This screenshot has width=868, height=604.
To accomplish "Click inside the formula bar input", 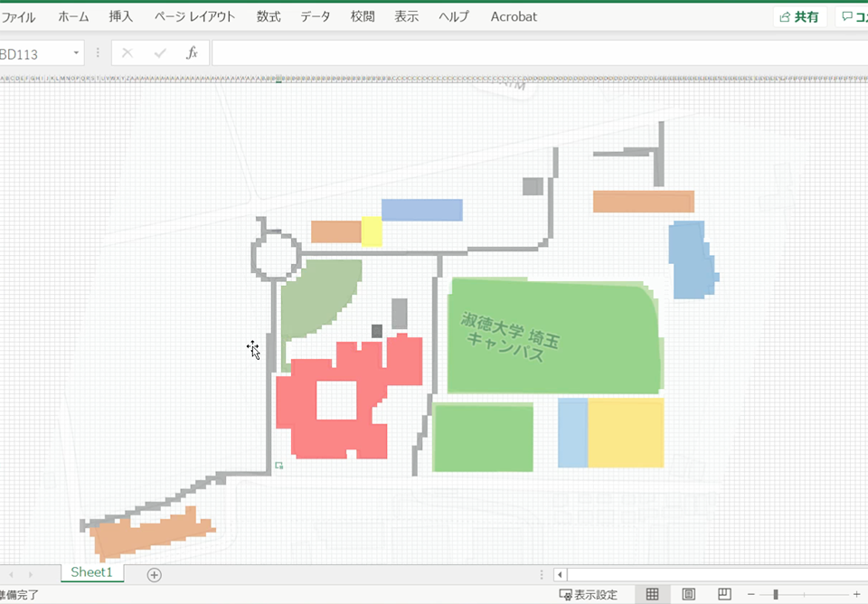I will (x=540, y=53).
